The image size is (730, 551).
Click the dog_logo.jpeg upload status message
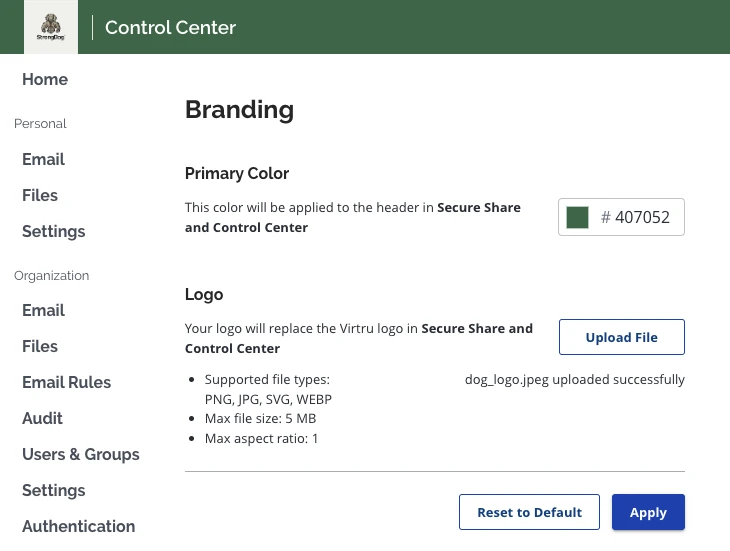pos(574,380)
